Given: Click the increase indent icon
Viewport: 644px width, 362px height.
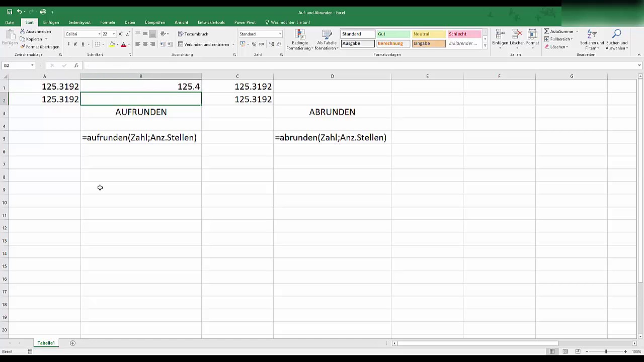Looking at the screenshot, I should [x=170, y=44].
